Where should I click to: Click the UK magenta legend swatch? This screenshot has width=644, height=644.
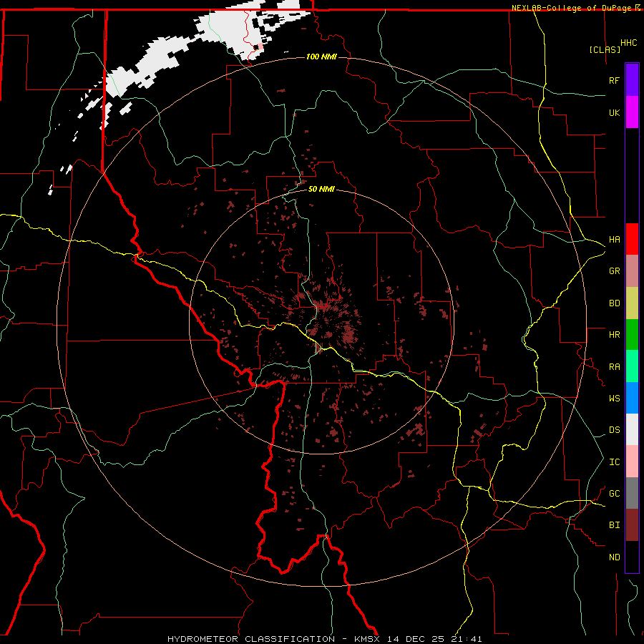632,112
